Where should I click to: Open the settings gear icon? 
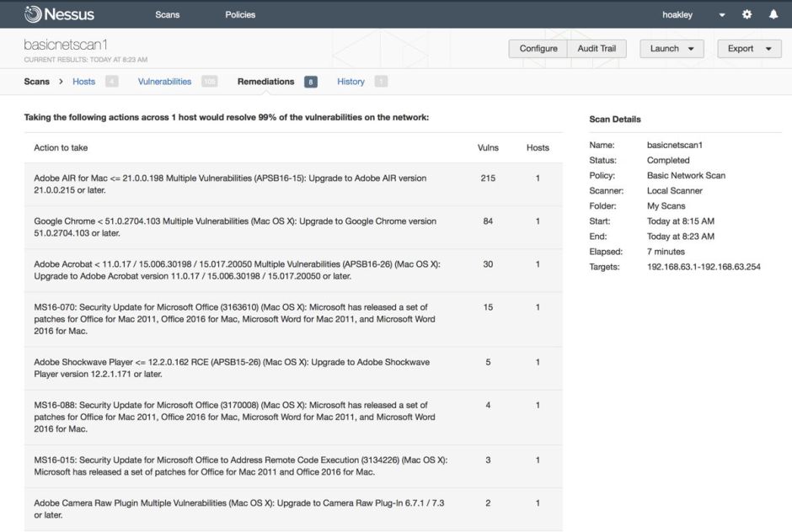click(x=747, y=14)
